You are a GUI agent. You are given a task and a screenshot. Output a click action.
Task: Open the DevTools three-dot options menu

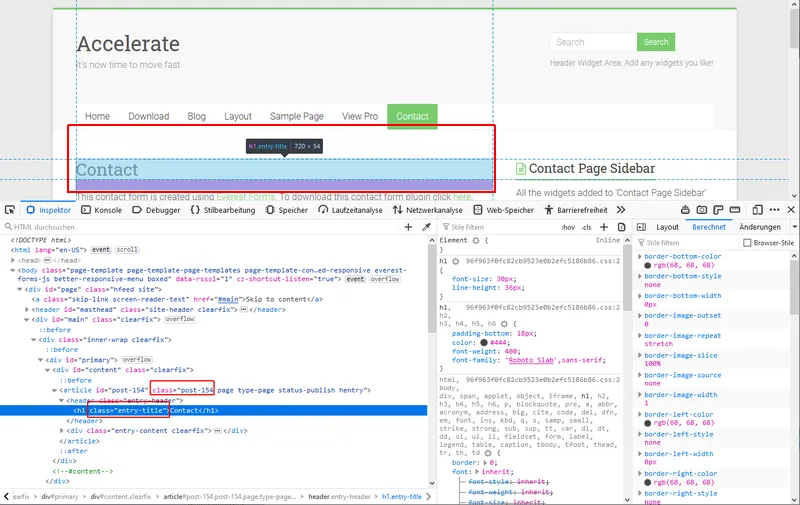(774, 210)
